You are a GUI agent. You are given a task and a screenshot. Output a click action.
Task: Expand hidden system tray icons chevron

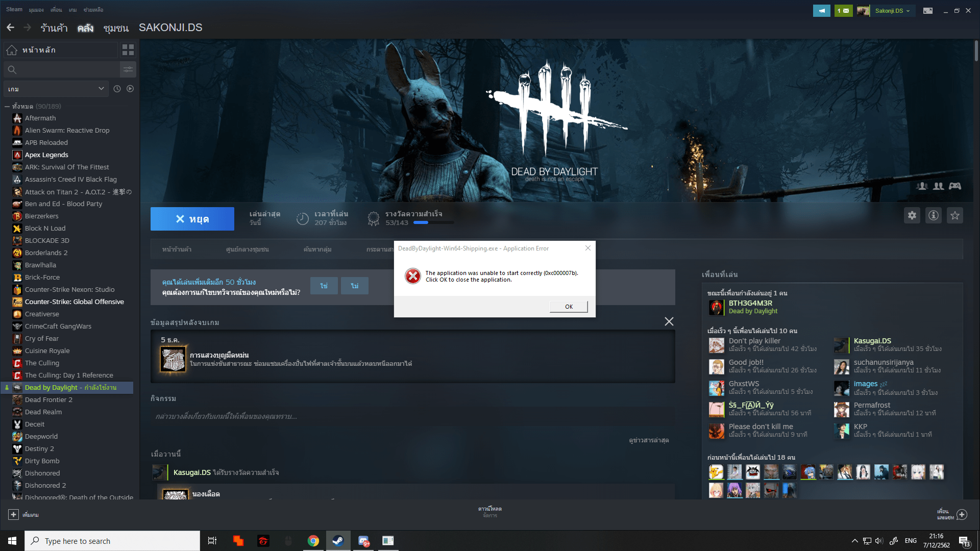point(854,541)
